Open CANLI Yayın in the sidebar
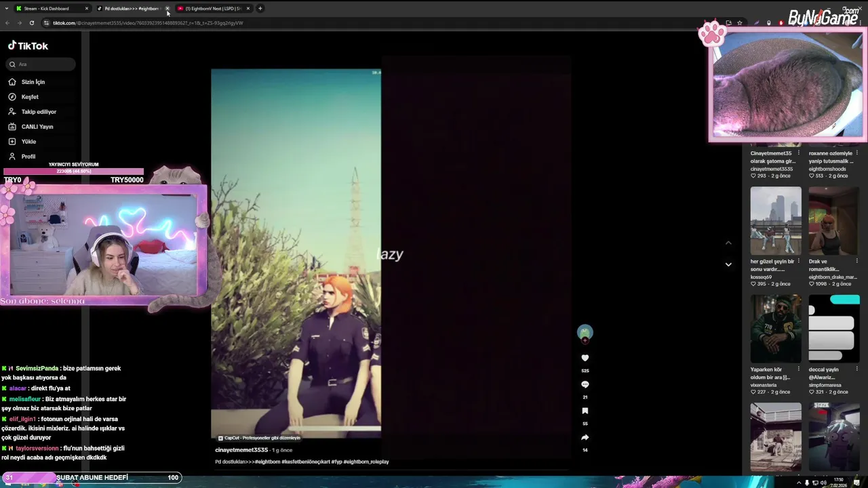The width and height of the screenshot is (868, 488). coord(37,127)
